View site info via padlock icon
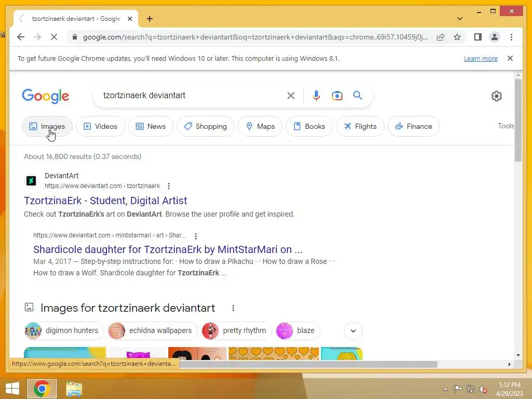Screen dimensions: 532x399 (75, 37)
